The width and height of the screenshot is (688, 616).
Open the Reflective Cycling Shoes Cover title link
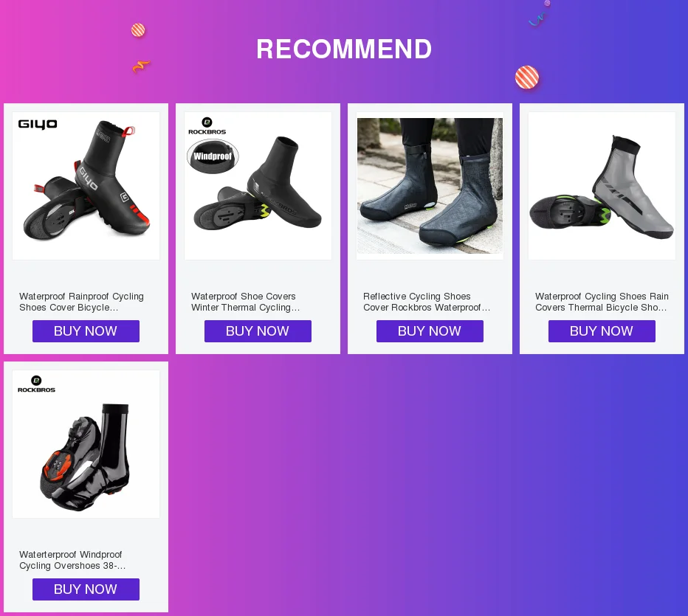click(427, 302)
